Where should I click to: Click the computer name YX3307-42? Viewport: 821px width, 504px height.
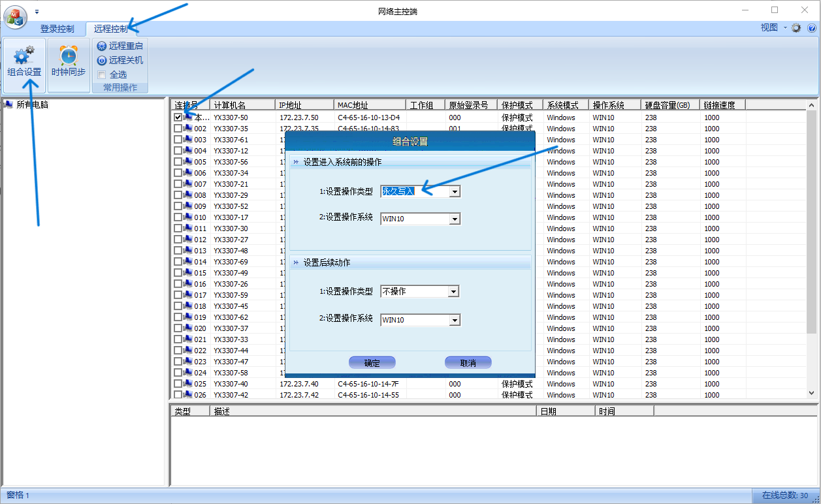coord(231,395)
